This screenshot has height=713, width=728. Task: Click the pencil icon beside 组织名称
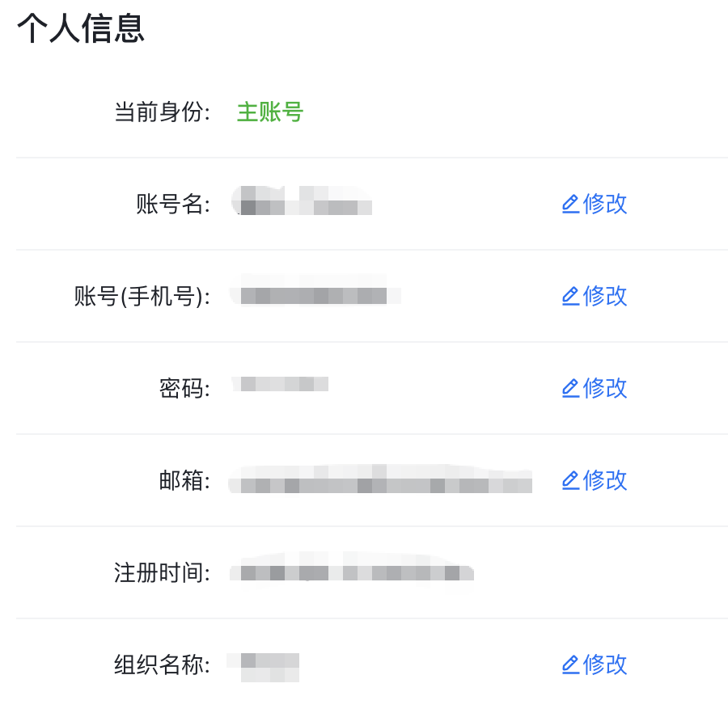570,665
